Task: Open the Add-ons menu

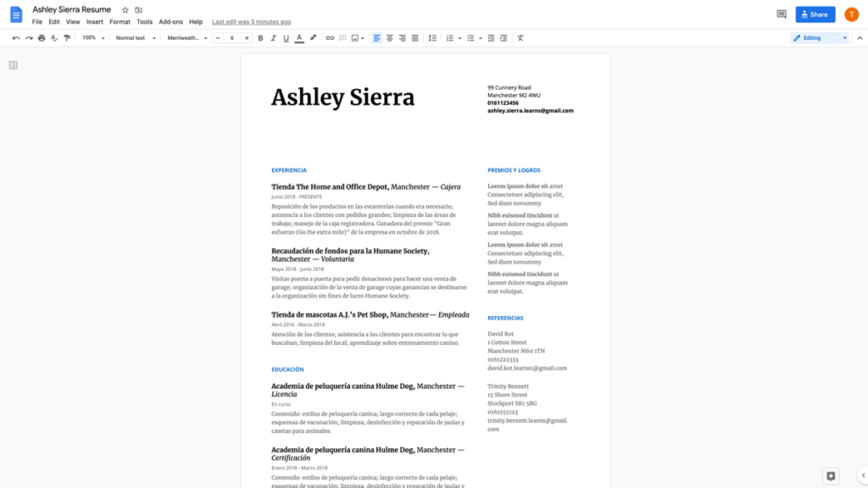Action: [170, 22]
